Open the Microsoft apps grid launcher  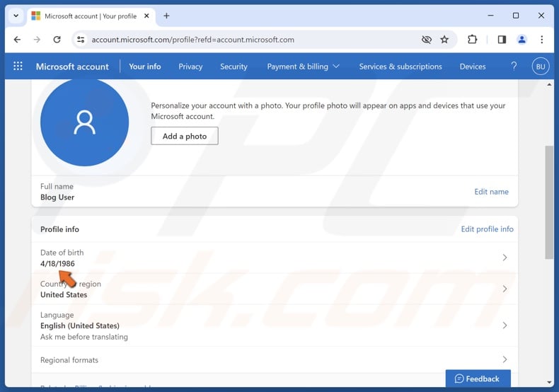click(18, 67)
